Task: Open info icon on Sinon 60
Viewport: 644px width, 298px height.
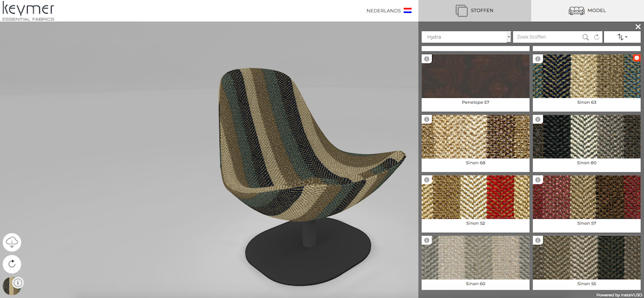Action: 426,241
